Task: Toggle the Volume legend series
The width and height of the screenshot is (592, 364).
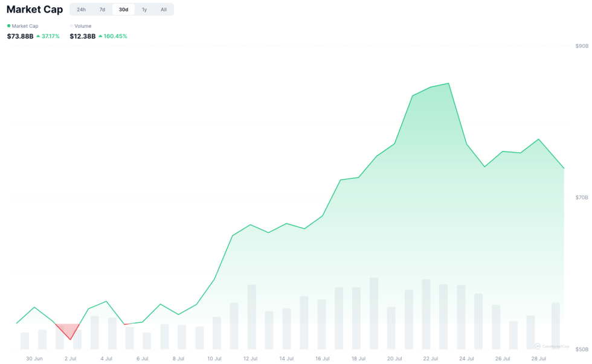Action: pyautogui.click(x=83, y=26)
